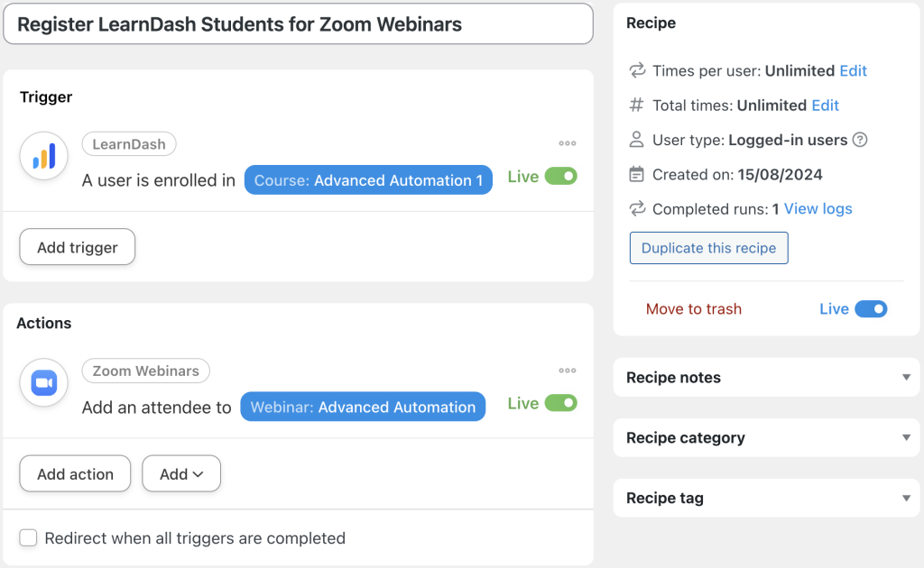Expand the Recipe notes panel

point(906,378)
